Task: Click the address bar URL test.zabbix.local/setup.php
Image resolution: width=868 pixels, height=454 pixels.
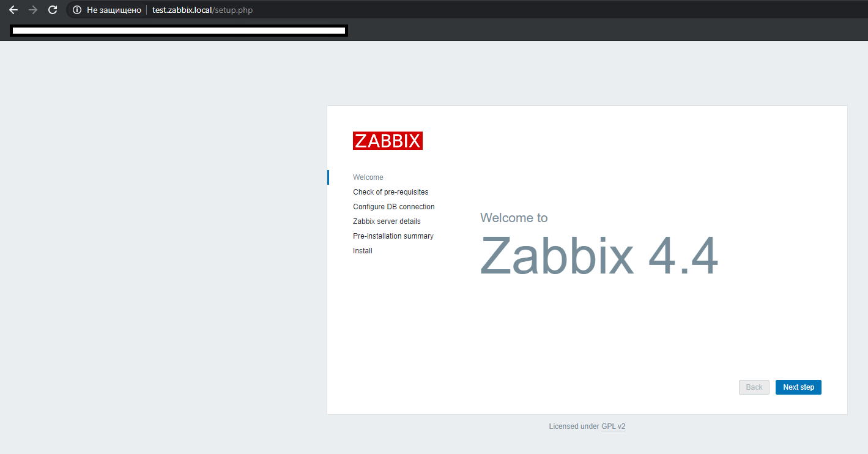Action: (x=202, y=10)
